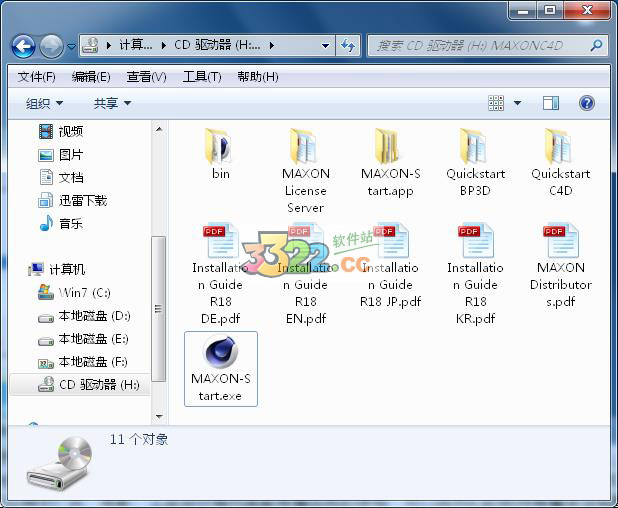Expand arrow after 计算... breadcrumb
Viewport: 618px width, 508px height.
pos(164,46)
